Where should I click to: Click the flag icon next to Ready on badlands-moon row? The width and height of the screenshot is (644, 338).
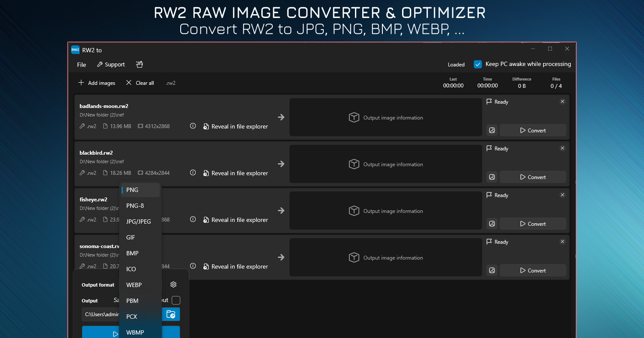click(489, 102)
